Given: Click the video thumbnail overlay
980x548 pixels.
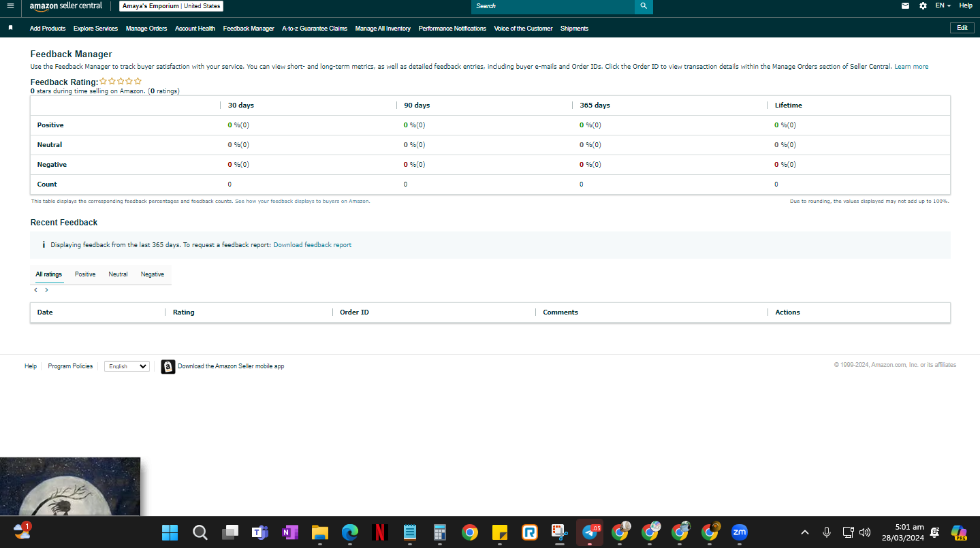Looking at the screenshot, I should pos(70,486).
